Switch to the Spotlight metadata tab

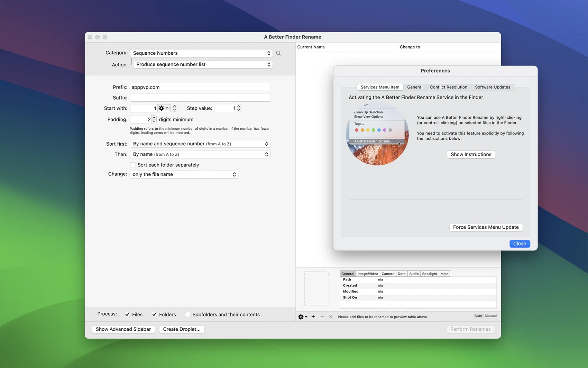click(429, 274)
